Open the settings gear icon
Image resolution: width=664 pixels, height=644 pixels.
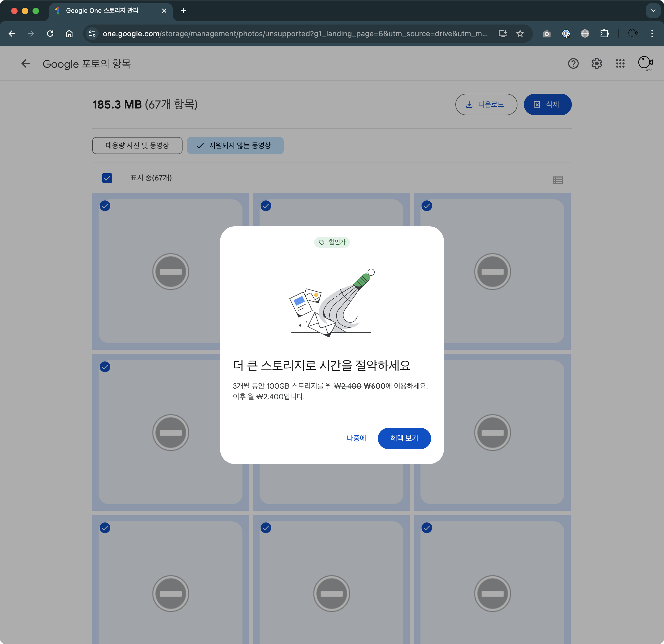[597, 63]
